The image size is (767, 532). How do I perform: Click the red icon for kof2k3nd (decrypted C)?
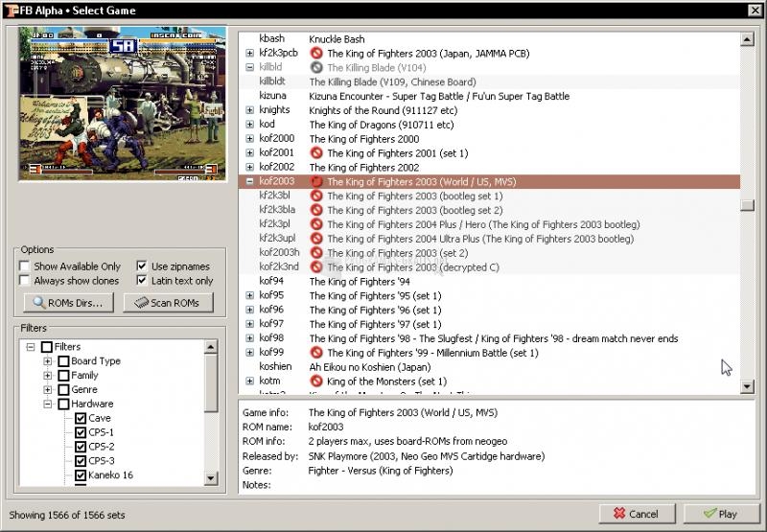(x=316, y=267)
